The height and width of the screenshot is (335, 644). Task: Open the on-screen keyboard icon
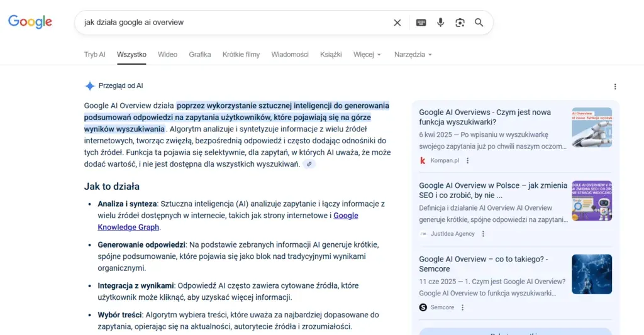point(421,23)
